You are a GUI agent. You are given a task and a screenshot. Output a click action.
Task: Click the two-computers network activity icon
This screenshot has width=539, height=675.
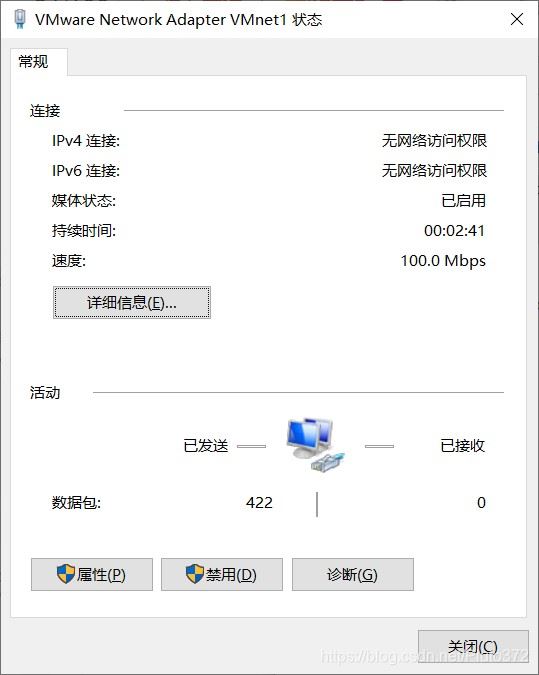coord(316,445)
